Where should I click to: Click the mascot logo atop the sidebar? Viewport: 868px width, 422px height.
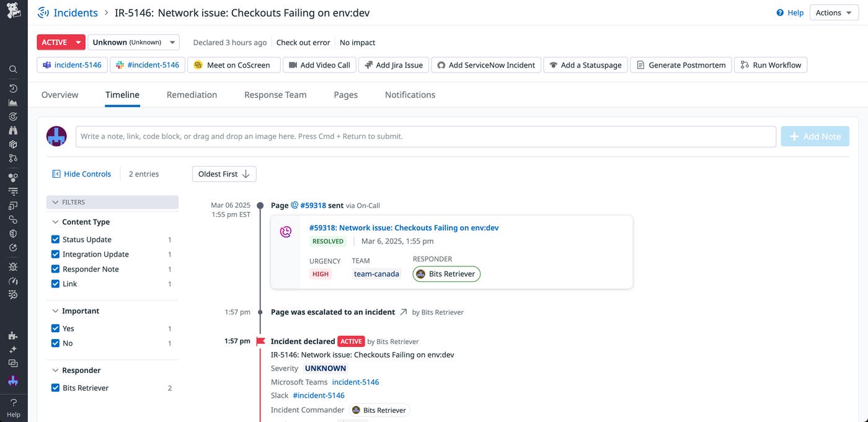click(x=13, y=10)
